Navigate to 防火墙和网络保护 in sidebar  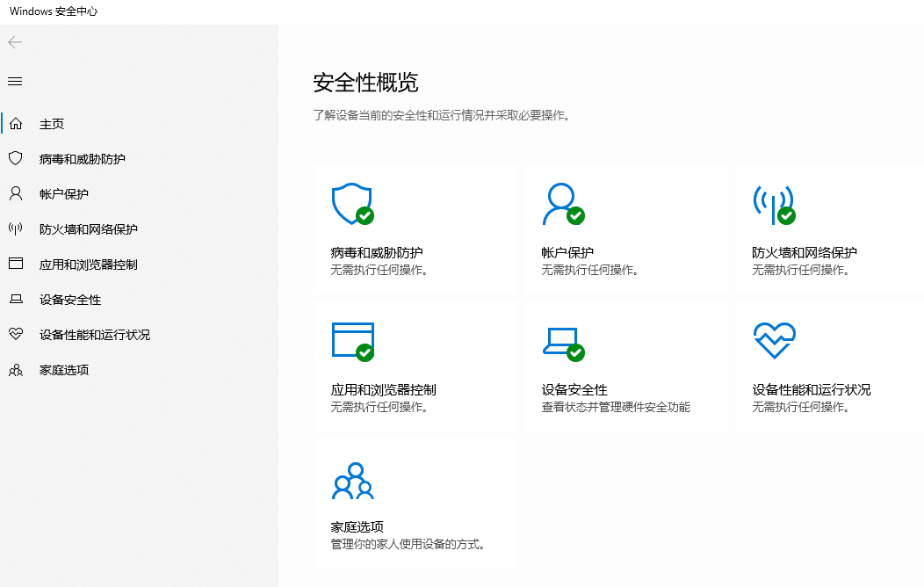tap(89, 229)
